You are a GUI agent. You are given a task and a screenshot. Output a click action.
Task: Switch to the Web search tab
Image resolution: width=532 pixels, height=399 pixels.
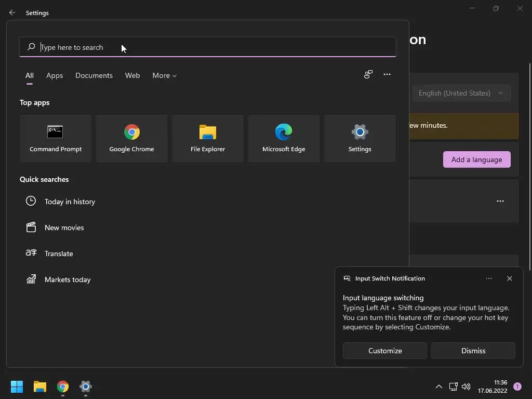[132, 76]
